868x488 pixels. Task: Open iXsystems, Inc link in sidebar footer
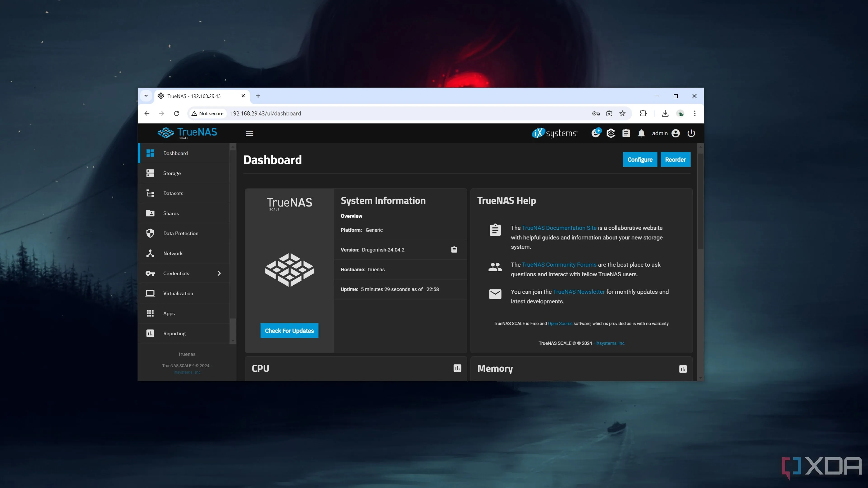(187, 372)
